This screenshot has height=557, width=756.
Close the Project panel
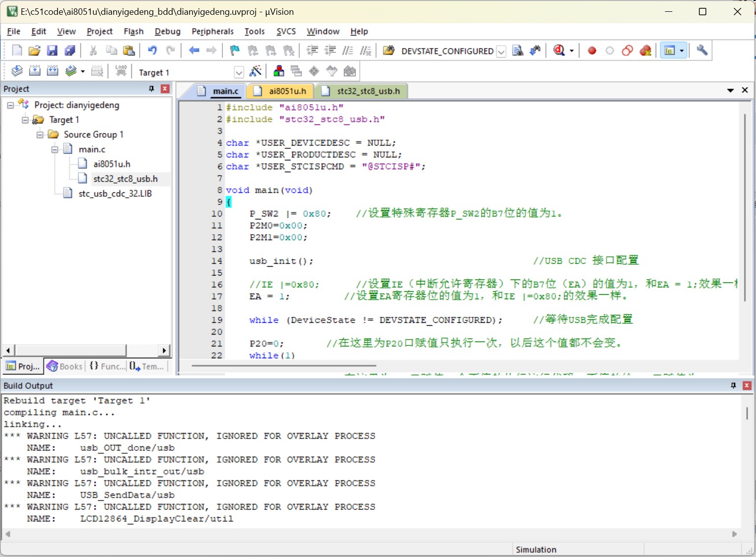(x=165, y=89)
